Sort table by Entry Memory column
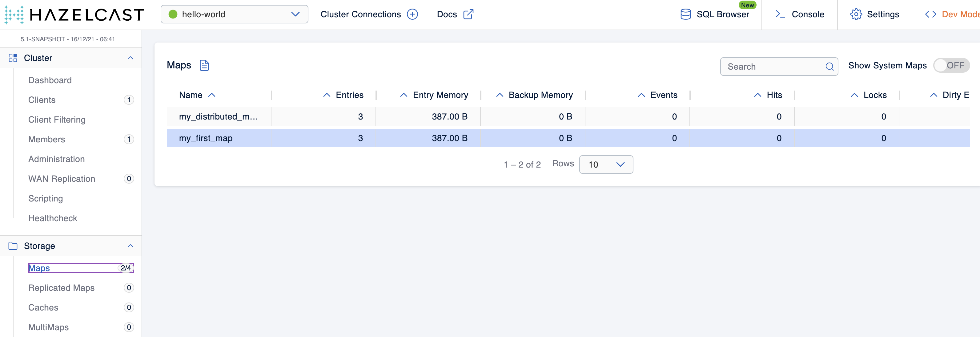Screen dimensions: 980x337 [x=440, y=95]
